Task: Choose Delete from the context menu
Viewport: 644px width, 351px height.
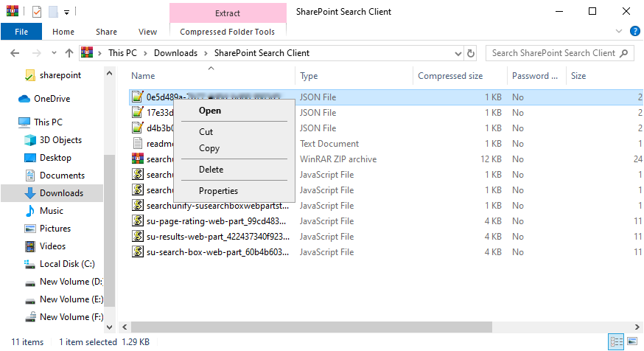Action: point(211,170)
